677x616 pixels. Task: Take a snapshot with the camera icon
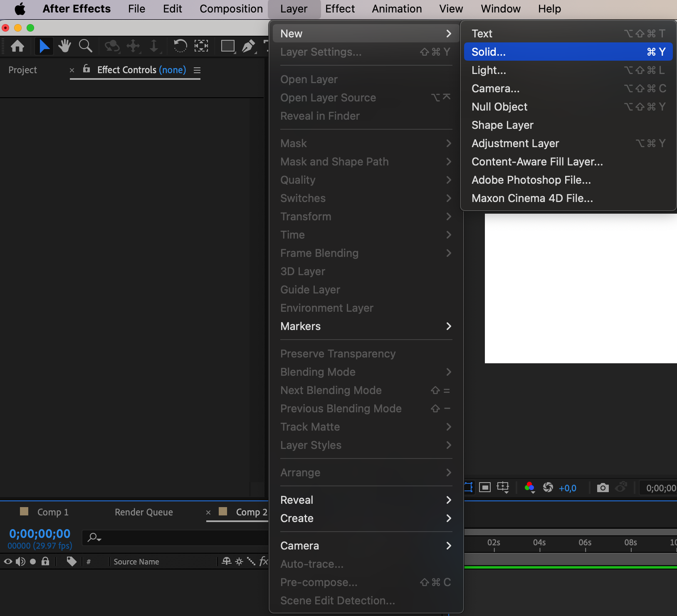[603, 488]
